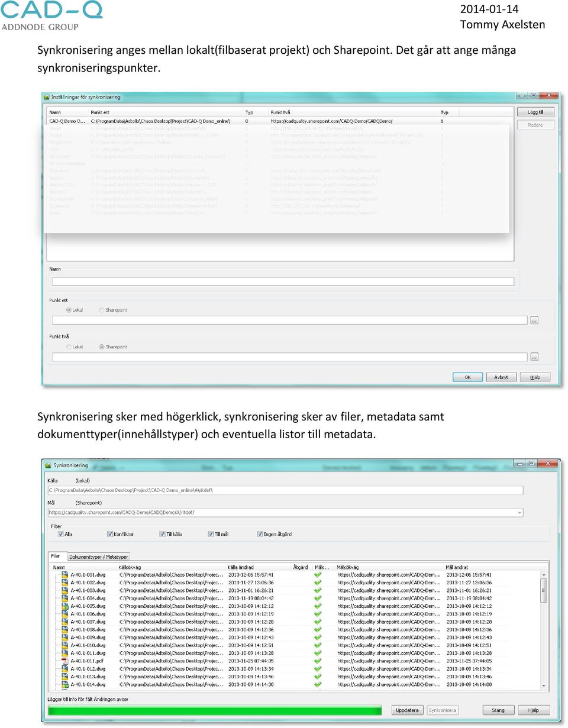Click Hjälp in the settings dialog
Image resolution: width=568 pixels, height=728 pixels.
click(535, 377)
